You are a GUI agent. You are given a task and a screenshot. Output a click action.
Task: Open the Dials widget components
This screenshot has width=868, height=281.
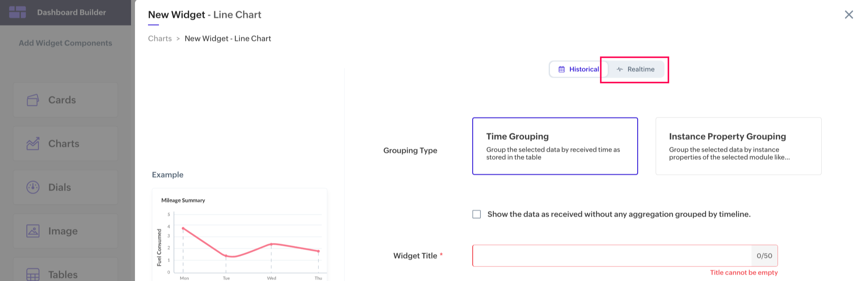pyautogui.click(x=66, y=187)
